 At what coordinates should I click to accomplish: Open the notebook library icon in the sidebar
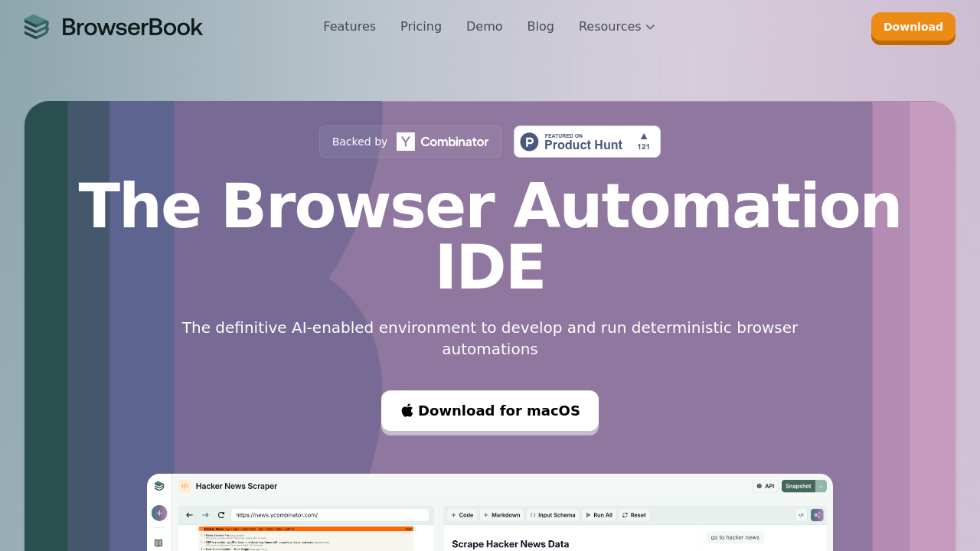point(158,542)
